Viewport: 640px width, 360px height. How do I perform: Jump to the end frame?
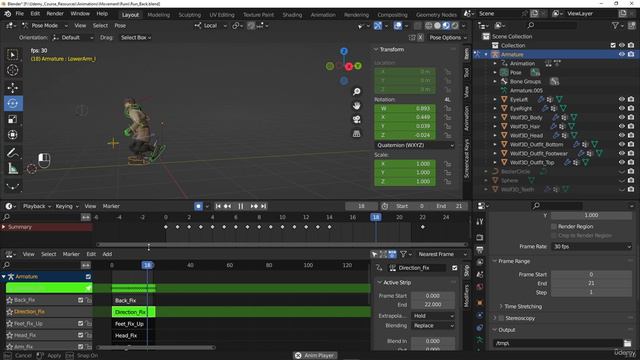click(264, 206)
